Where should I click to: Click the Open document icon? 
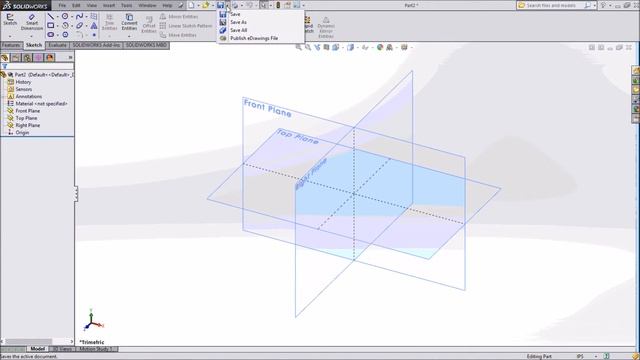coord(206,5)
